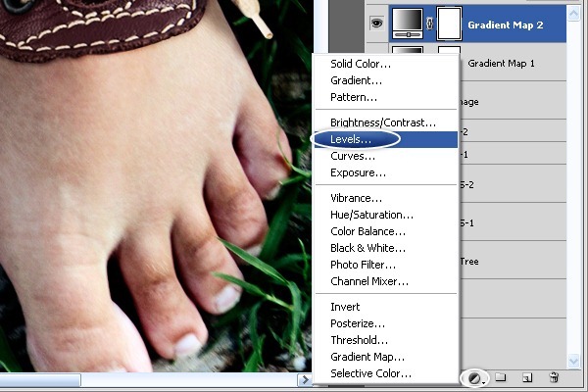The height and width of the screenshot is (392, 588).
Task: Click the layers panel scroll down arrow
Action: (x=574, y=360)
